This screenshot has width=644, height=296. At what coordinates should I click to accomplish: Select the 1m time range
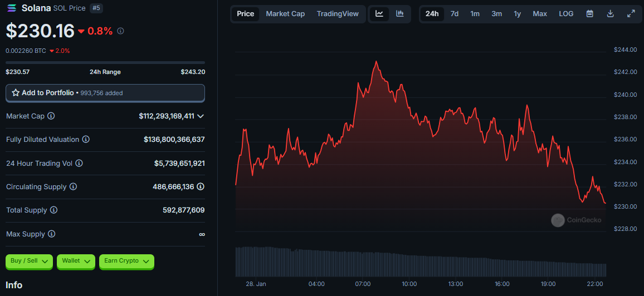[475, 13]
